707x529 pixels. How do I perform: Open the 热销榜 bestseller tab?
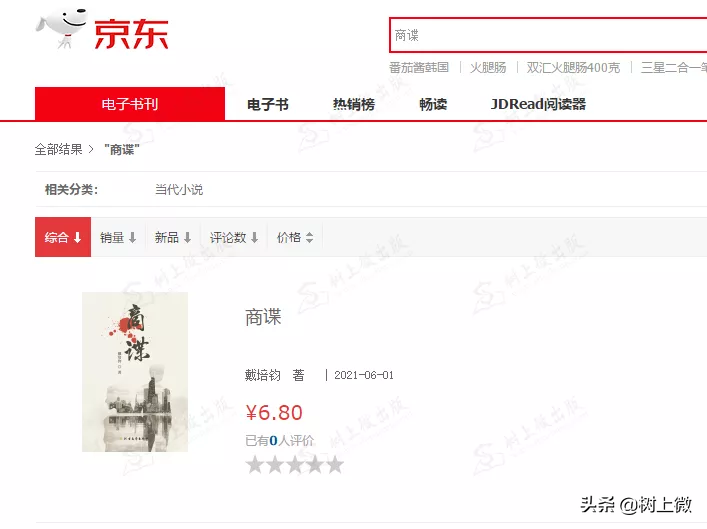click(x=354, y=105)
